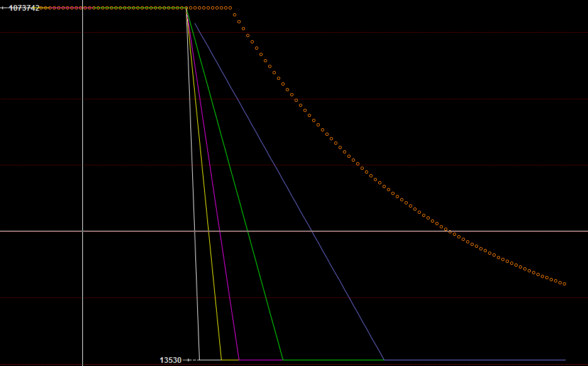Click where blue line crosses the horizontal cursor

312,231
